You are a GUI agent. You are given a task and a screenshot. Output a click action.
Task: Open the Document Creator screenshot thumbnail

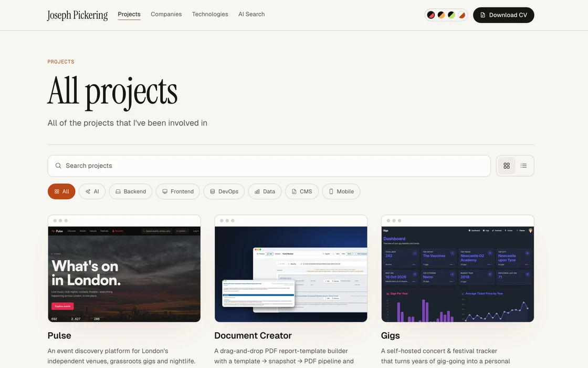click(x=291, y=269)
